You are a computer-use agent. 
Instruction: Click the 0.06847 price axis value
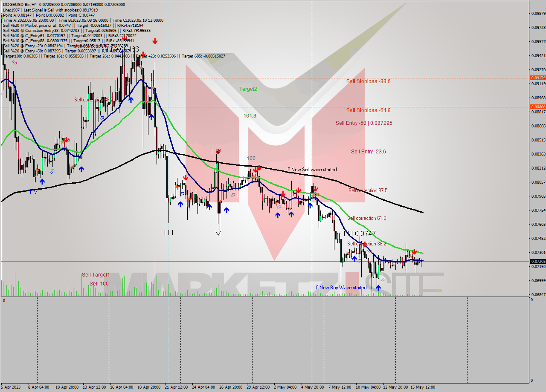coord(538,294)
